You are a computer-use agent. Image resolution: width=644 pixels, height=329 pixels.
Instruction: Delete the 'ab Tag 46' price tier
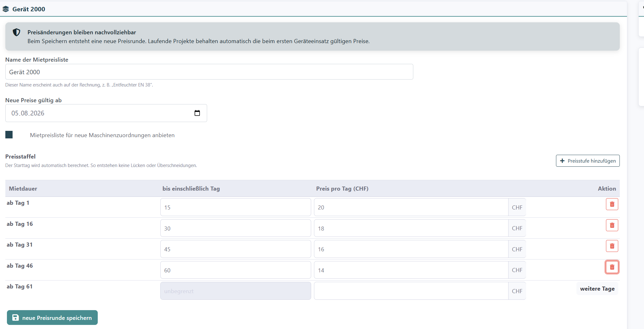click(x=612, y=267)
